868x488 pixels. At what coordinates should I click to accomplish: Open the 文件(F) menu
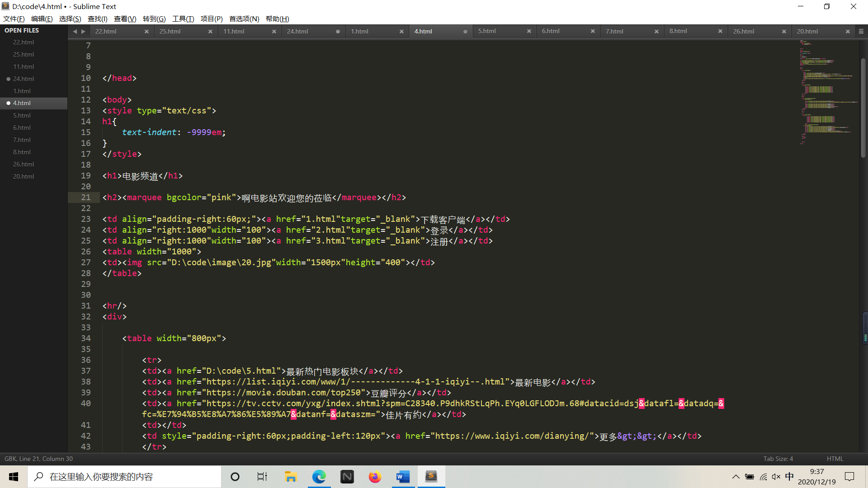coord(13,19)
